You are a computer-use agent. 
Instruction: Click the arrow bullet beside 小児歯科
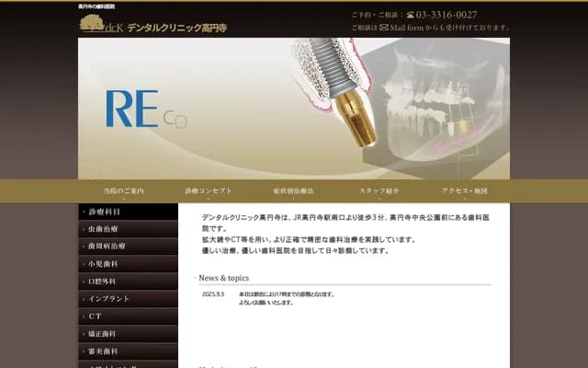(84, 264)
